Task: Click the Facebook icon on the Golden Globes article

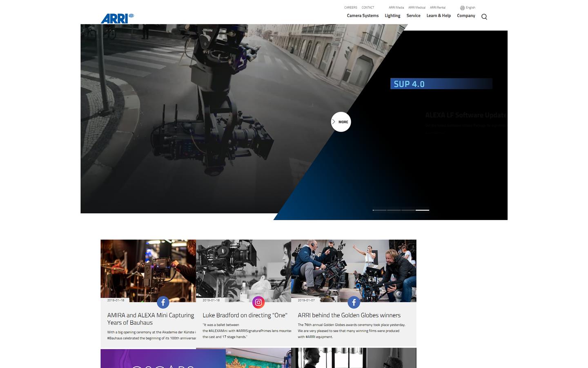Action: (354, 303)
